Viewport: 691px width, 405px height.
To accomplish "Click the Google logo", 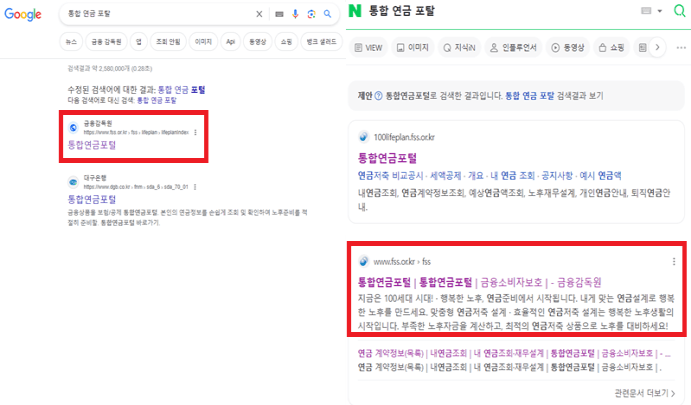I will pyautogui.click(x=23, y=15).
